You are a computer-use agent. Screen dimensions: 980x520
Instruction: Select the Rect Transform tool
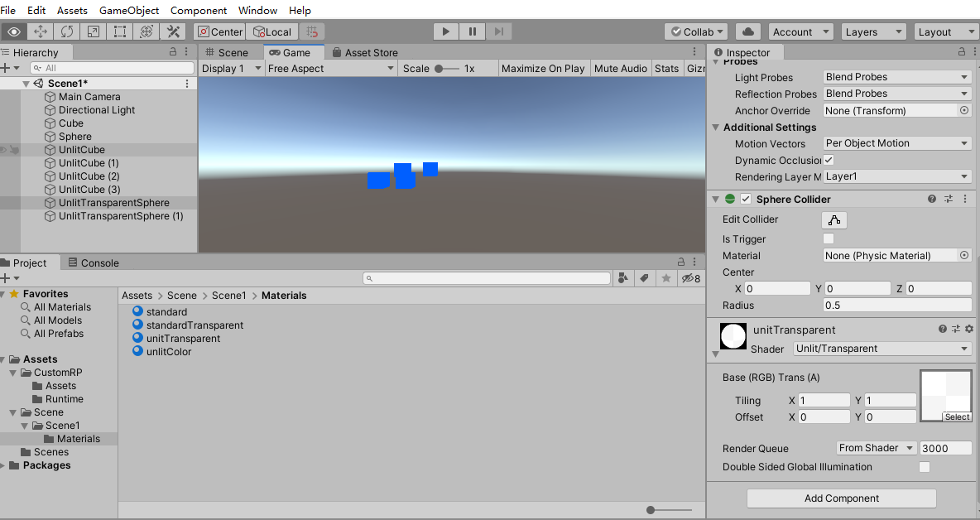[120, 31]
